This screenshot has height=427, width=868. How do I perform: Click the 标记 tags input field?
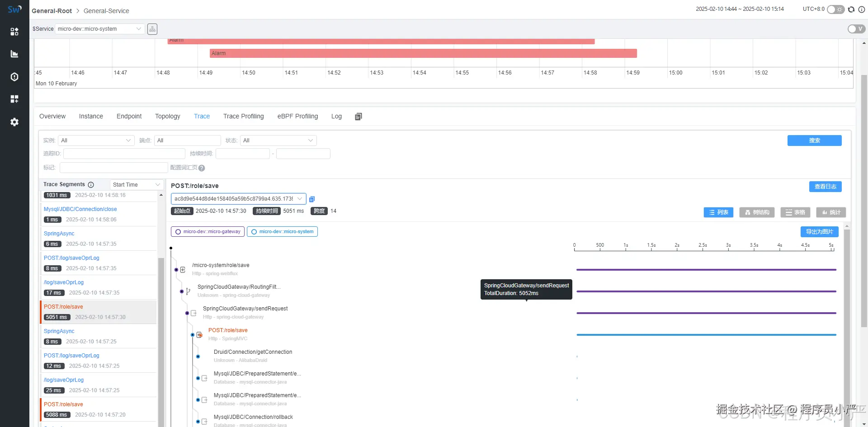click(114, 168)
